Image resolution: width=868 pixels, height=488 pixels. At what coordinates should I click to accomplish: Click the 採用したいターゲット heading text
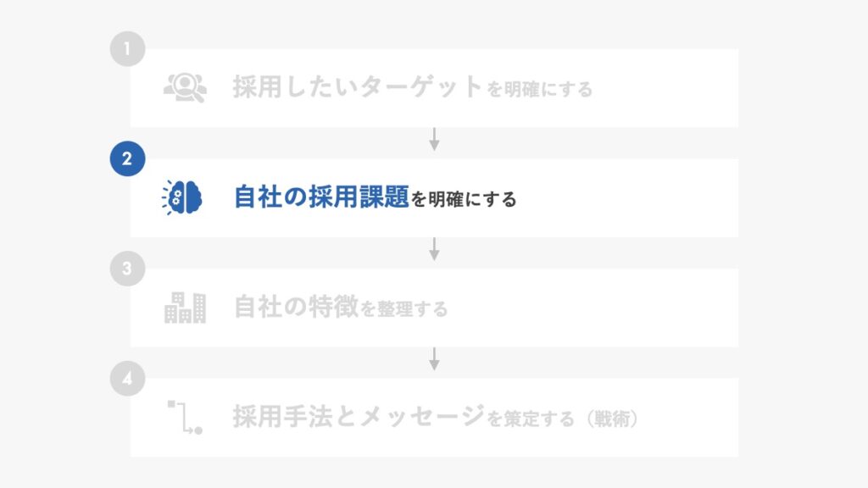click(x=358, y=87)
